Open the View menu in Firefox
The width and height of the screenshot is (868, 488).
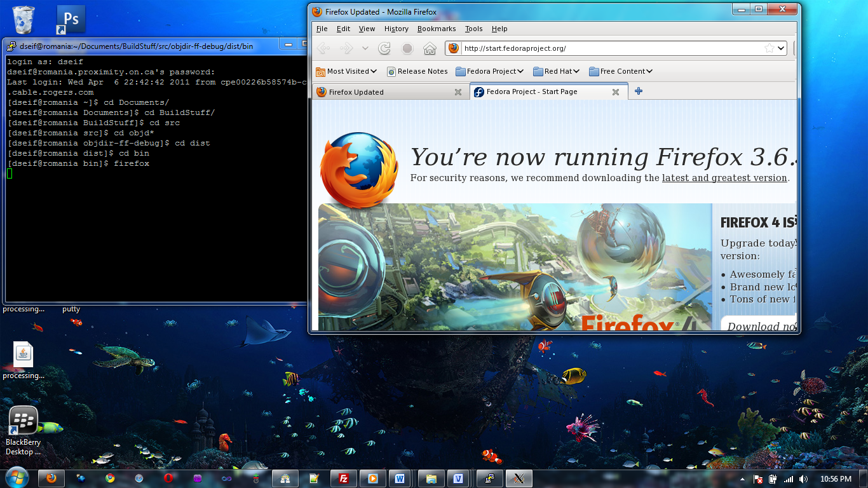[x=367, y=29]
